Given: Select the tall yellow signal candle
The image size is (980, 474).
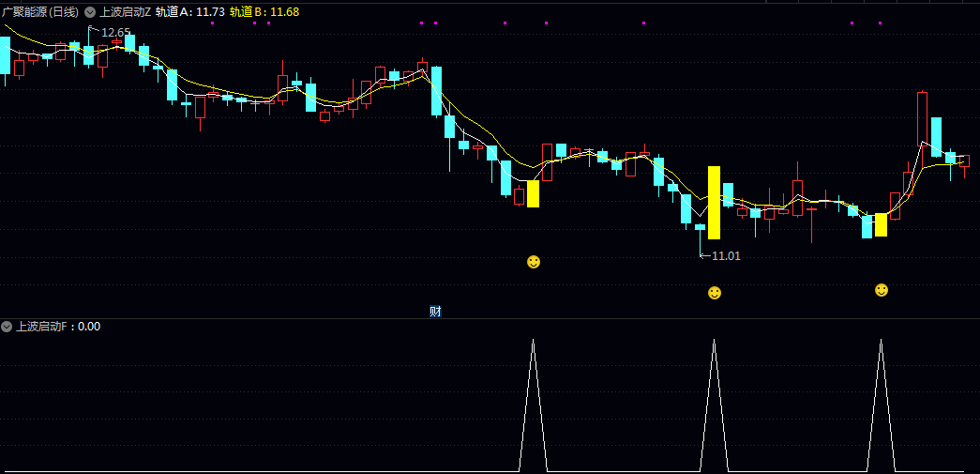Looking at the screenshot, I should pos(714,203).
